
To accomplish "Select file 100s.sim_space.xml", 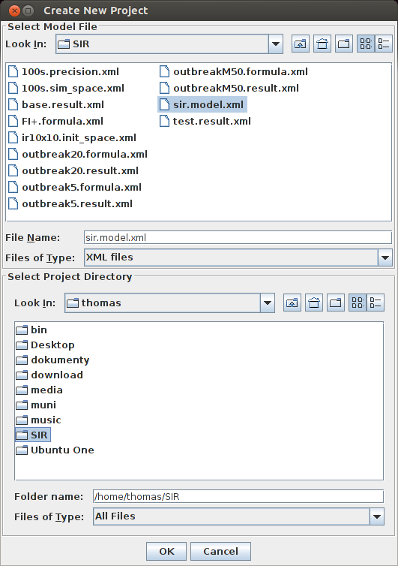I will [x=66, y=88].
